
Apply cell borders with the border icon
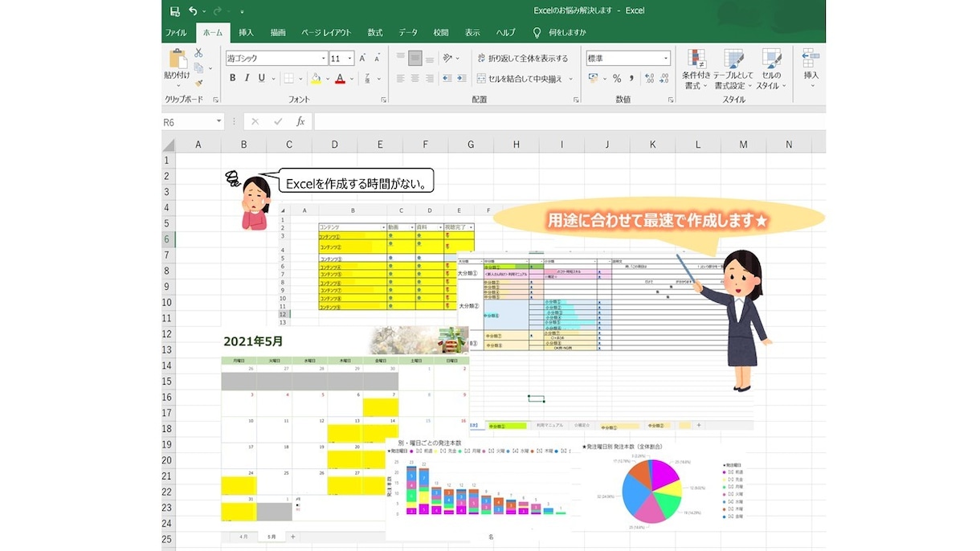[x=288, y=79]
